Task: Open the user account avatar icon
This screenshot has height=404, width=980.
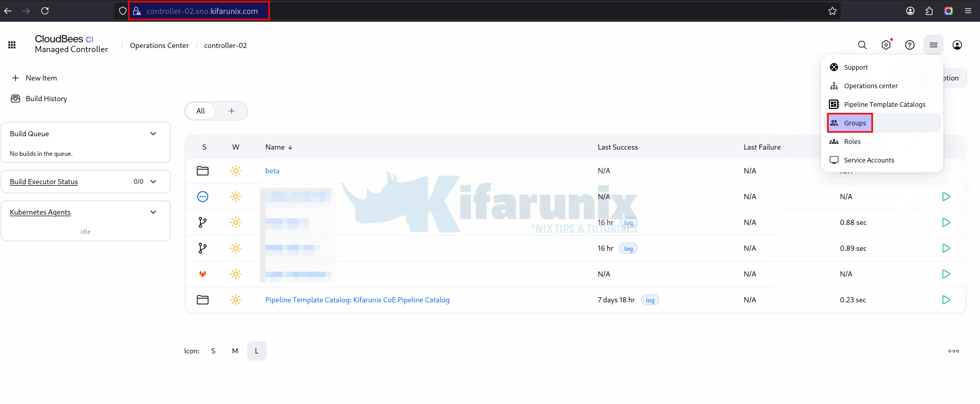Action: (957, 45)
